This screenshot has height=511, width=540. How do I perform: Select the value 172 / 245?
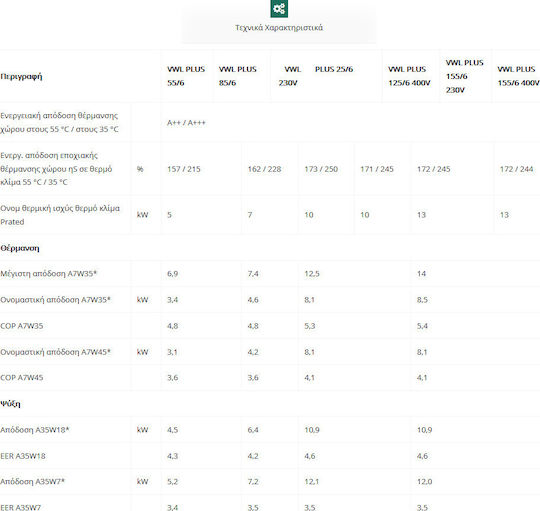(434, 169)
